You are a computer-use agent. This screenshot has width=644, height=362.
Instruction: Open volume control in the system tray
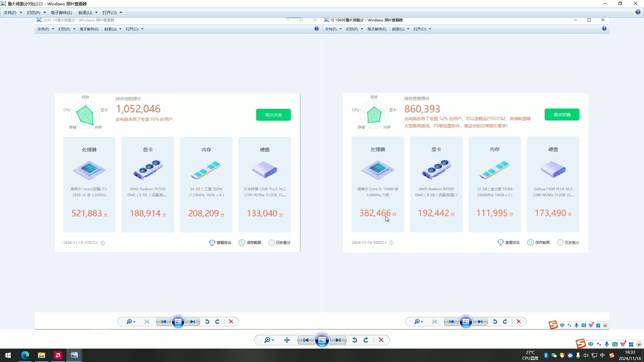tap(586, 355)
